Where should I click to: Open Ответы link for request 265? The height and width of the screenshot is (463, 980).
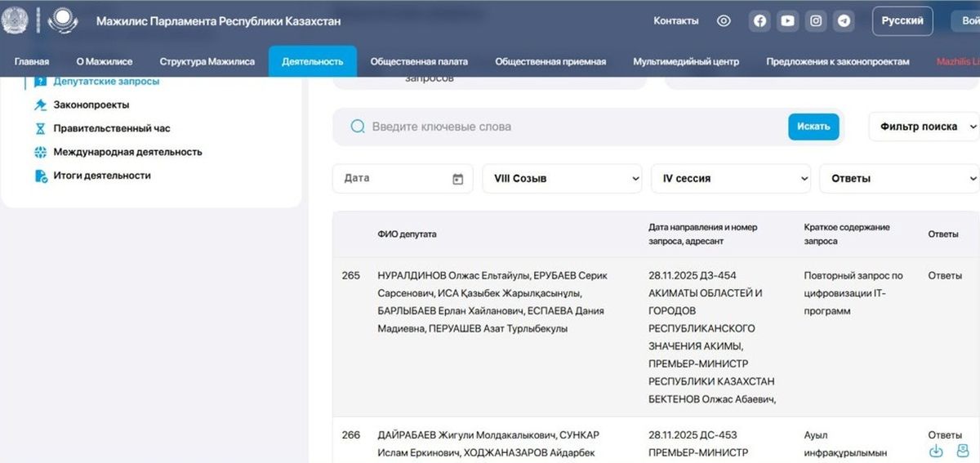pos(945,276)
